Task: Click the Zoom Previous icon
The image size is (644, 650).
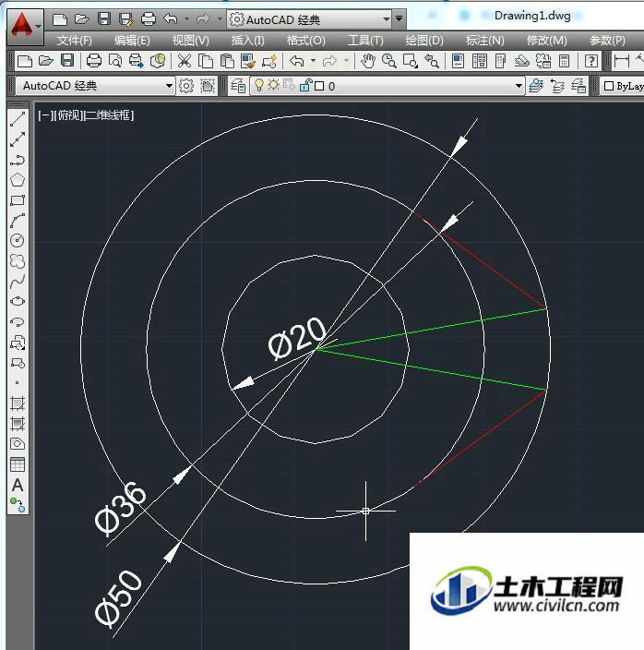Action: [432, 61]
